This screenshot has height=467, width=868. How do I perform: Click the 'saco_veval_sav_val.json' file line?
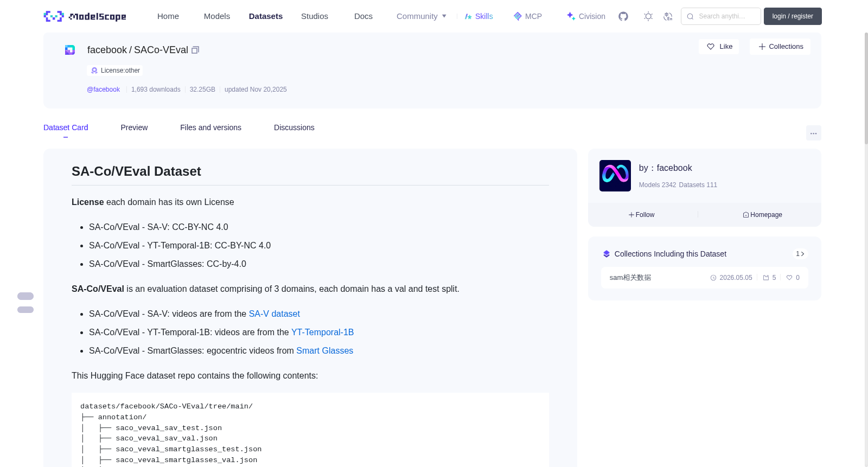tap(167, 438)
